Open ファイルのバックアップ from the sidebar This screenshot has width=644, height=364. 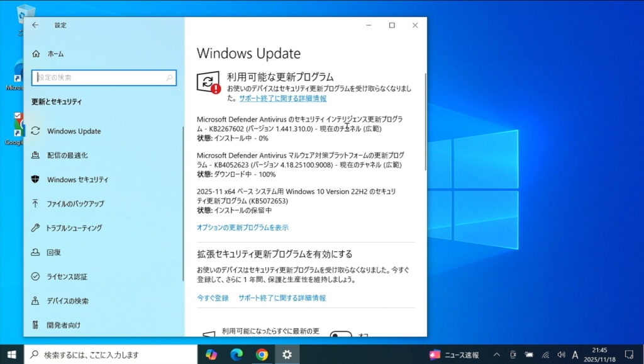click(75, 204)
